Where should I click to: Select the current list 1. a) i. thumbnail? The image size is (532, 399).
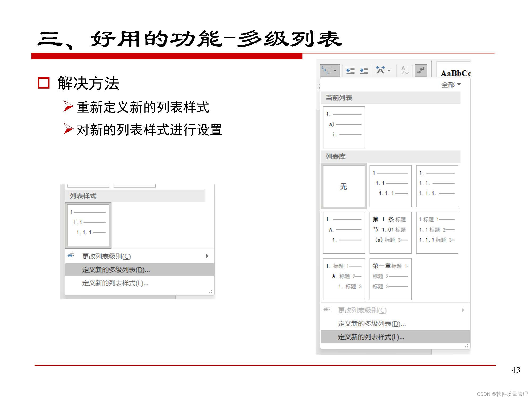coord(344,127)
